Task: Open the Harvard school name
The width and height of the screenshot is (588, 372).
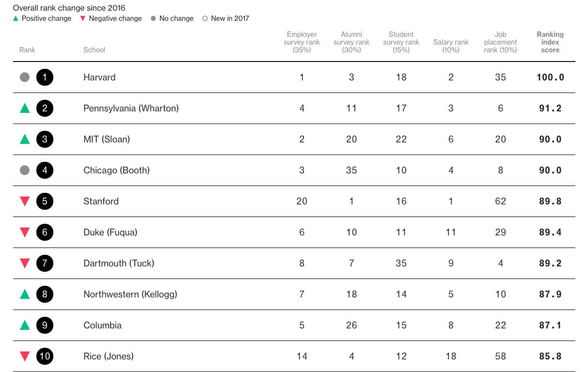Action: (x=99, y=77)
